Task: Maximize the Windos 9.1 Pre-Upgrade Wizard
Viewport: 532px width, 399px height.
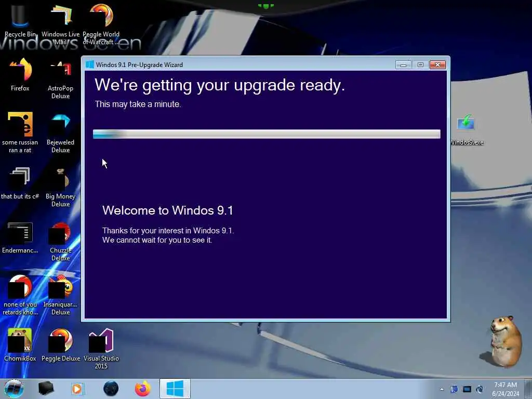Action: (420, 64)
